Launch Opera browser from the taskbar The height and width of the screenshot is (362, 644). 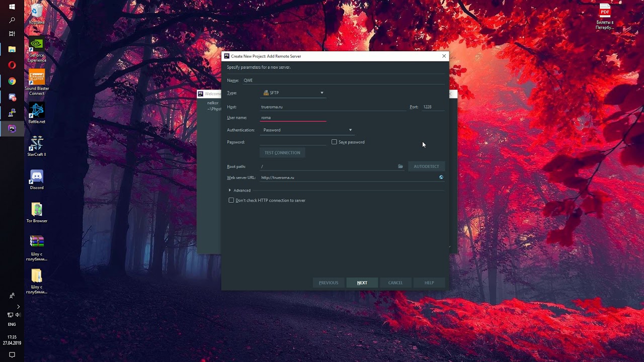click(12, 65)
